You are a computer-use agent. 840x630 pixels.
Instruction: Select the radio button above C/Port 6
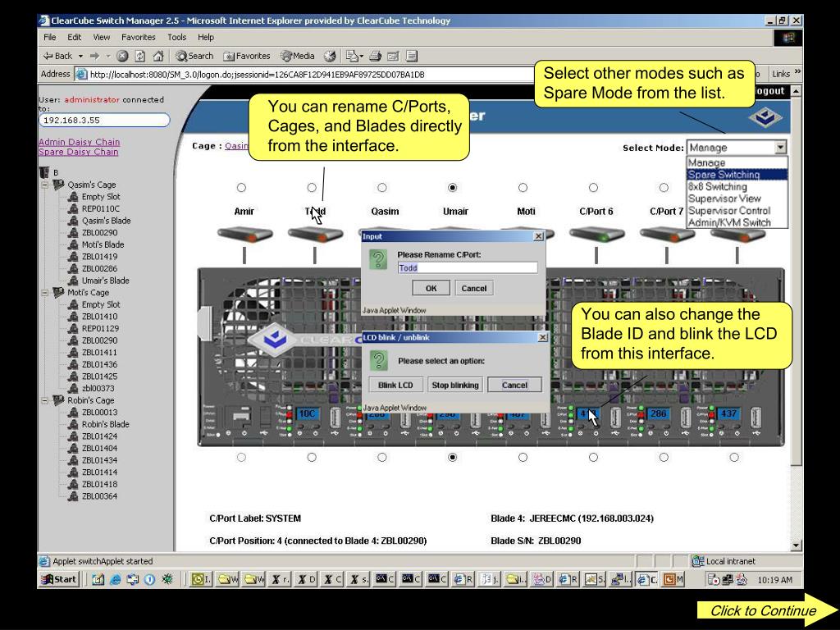tap(594, 188)
